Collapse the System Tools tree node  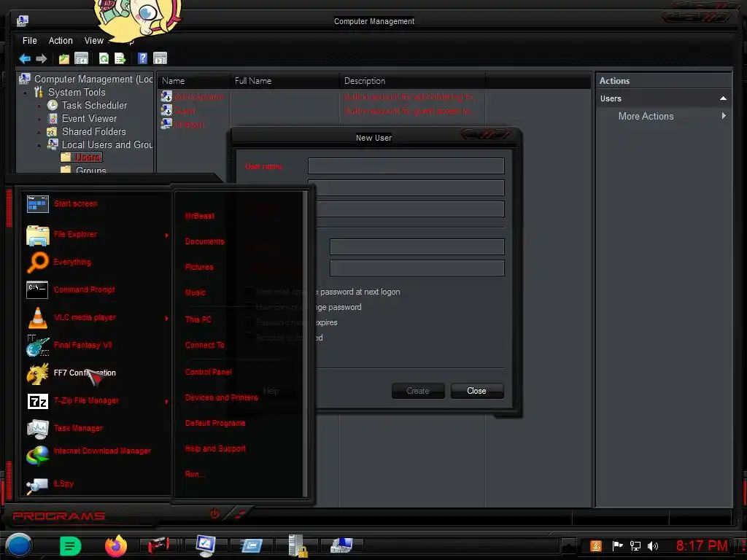point(26,93)
